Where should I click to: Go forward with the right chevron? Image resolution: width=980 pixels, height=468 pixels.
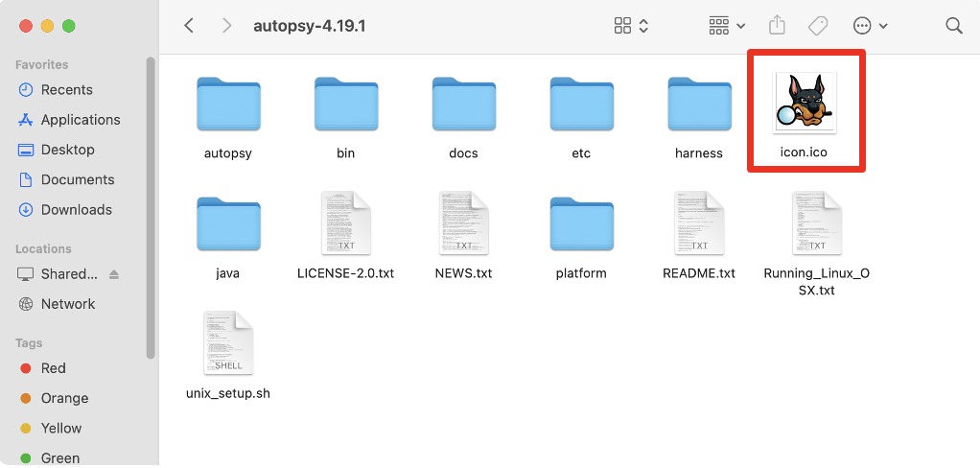[x=227, y=26]
